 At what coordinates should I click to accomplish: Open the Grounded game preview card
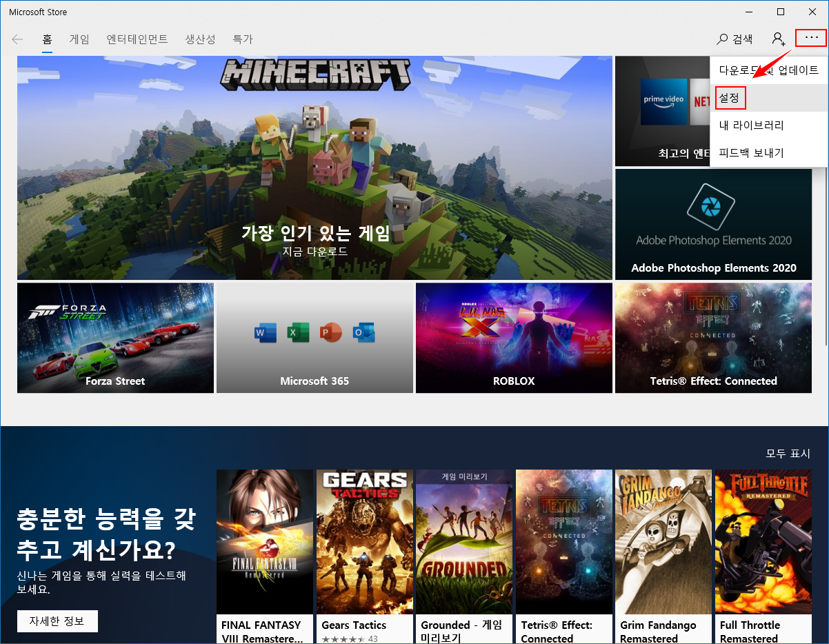[x=464, y=556]
